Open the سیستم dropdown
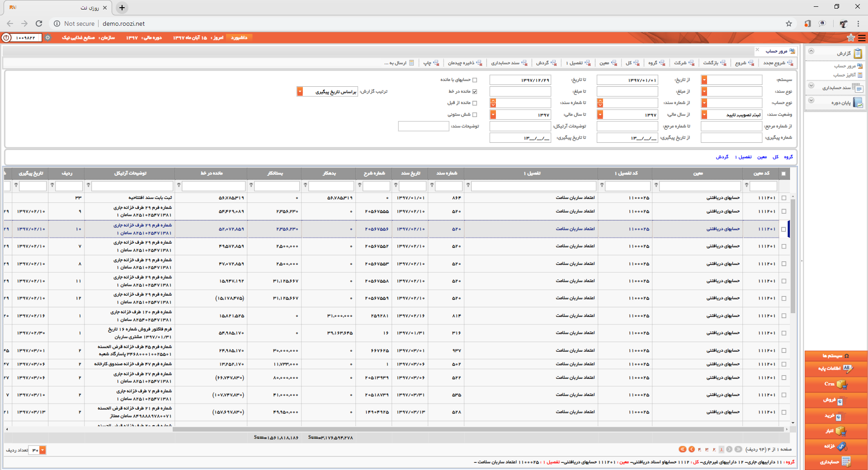 coord(704,80)
